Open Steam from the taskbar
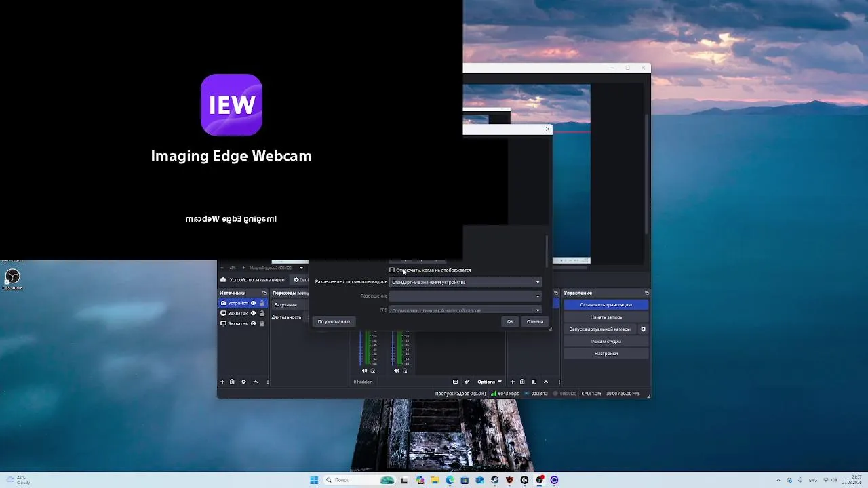 pyautogui.click(x=494, y=480)
